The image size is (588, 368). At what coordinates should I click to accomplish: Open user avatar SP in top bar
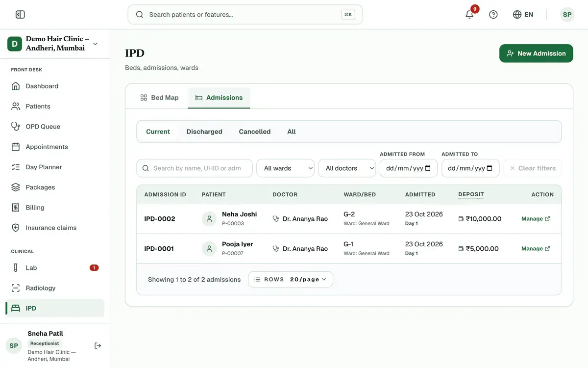pyautogui.click(x=567, y=15)
